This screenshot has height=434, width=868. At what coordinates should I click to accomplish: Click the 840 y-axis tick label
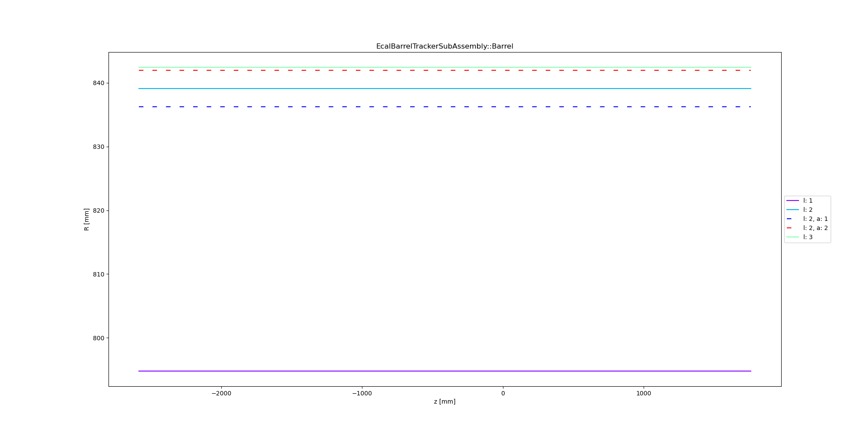pos(98,83)
